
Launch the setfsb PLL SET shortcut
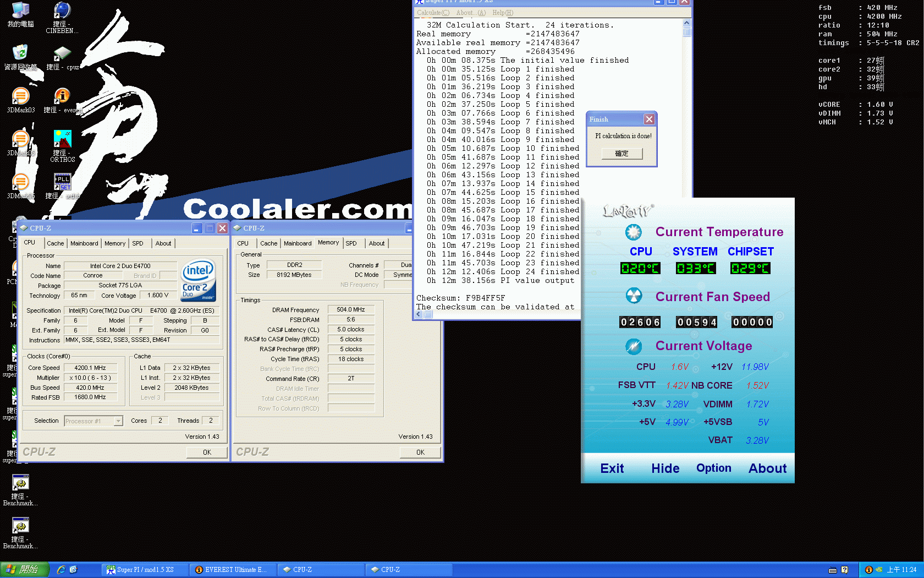[x=62, y=186]
